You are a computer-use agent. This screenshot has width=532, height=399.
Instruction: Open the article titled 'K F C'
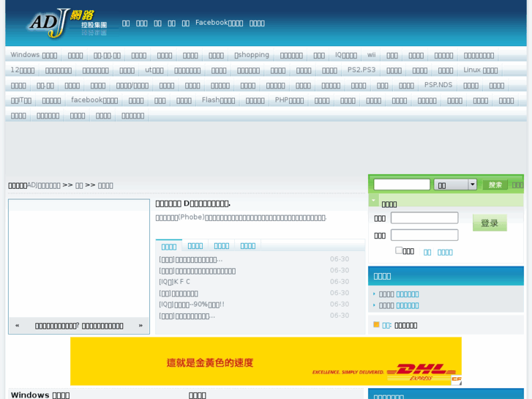(174, 282)
